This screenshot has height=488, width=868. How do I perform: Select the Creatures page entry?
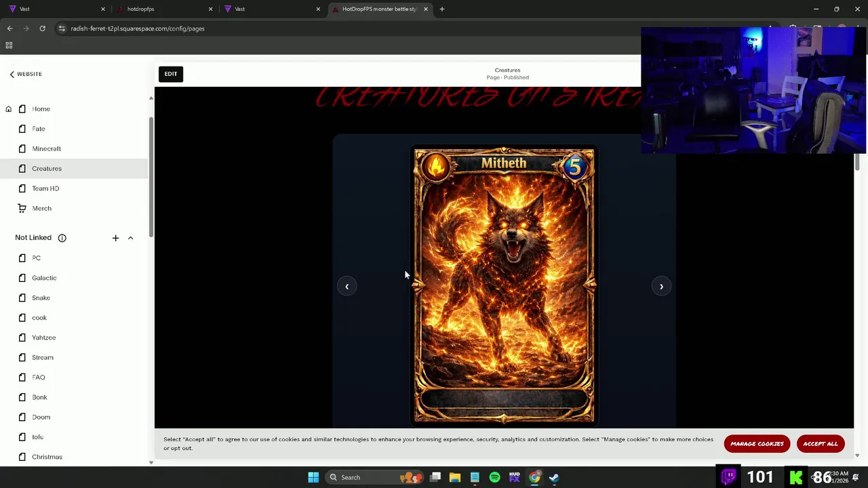coord(74,168)
